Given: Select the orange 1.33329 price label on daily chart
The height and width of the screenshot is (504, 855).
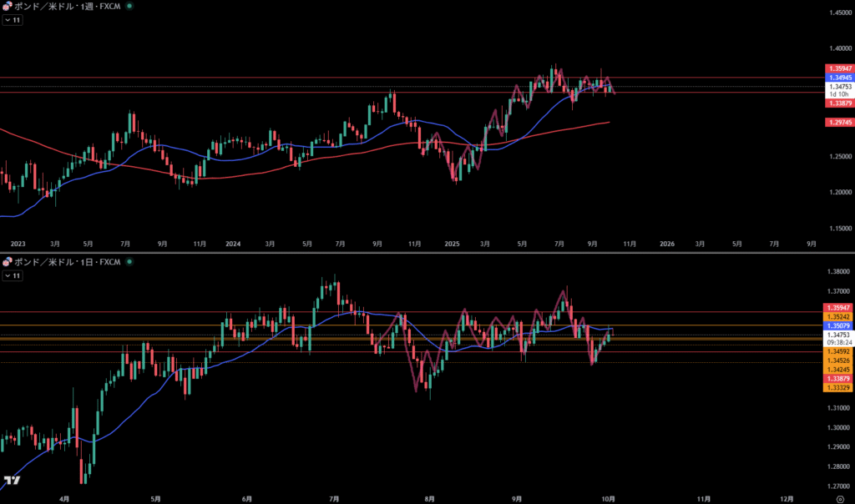Looking at the screenshot, I should point(839,387).
